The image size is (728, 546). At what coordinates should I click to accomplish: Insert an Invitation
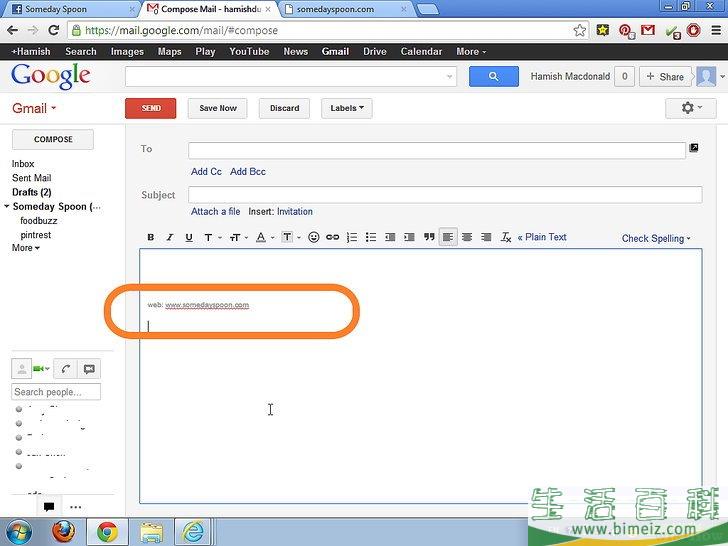[294, 212]
